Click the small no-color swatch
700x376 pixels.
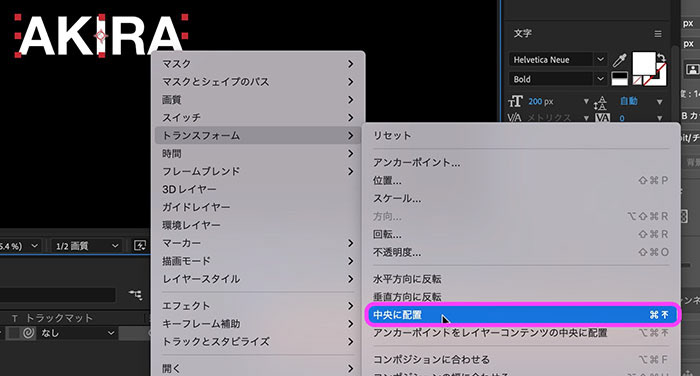[638, 81]
